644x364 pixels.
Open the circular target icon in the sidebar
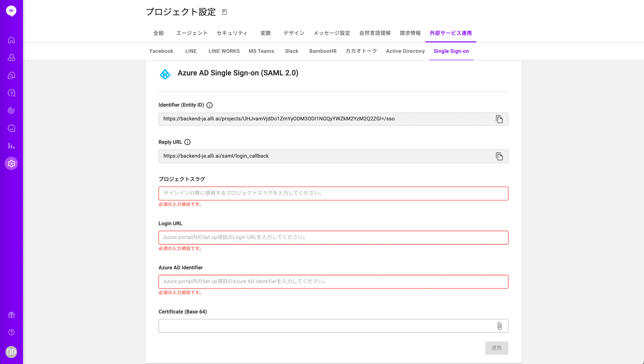click(11, 111)
